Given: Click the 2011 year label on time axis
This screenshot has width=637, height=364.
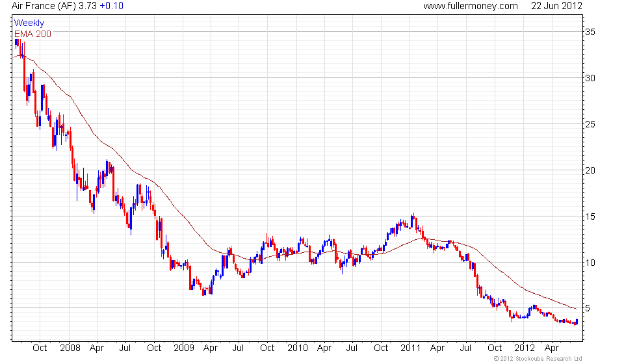Looking at the screenshot, I should (x=410, y=348).
